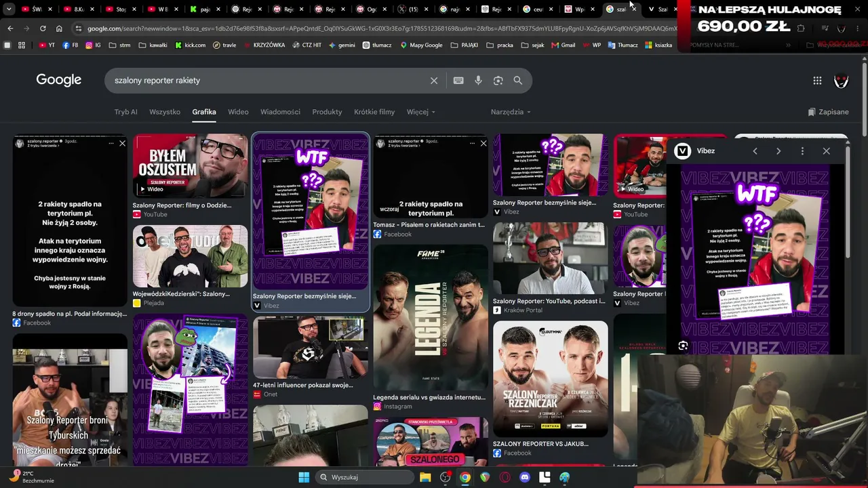Screen dimensions: 868x488
Task: Open the weather widget showing 21°C Bezchmurnie
Action: (30, 477)
